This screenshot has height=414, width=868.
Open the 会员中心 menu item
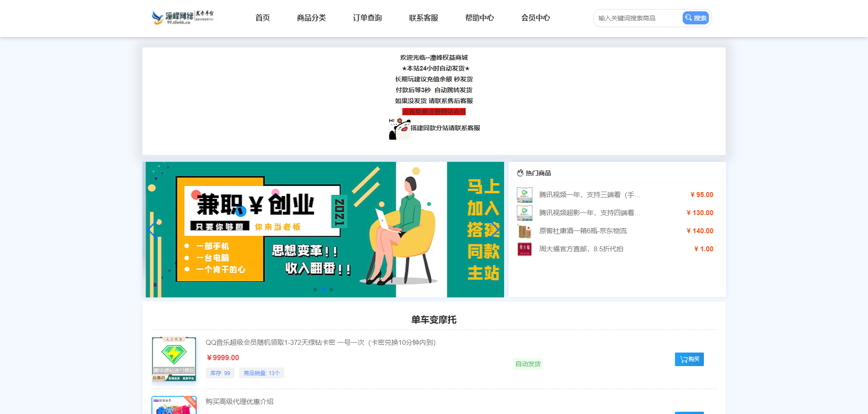pos(536,18)
